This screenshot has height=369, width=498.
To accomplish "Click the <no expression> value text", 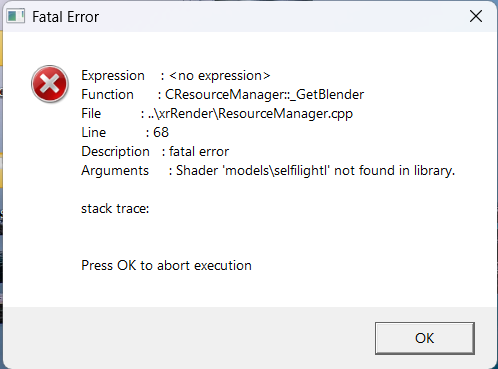I will (220, 76).
